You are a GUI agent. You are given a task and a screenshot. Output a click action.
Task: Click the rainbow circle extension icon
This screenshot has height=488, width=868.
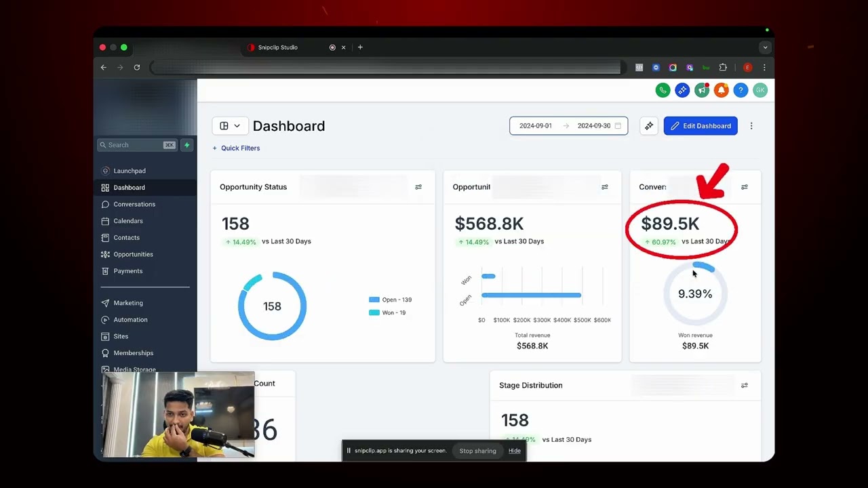tap(673, 68)
